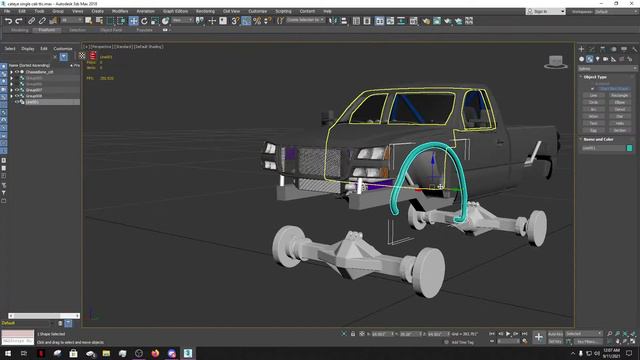Viewport: 640px width, 360px height.
Task: Open the Sign In dropdown
Action: click(x=545, y=12)
